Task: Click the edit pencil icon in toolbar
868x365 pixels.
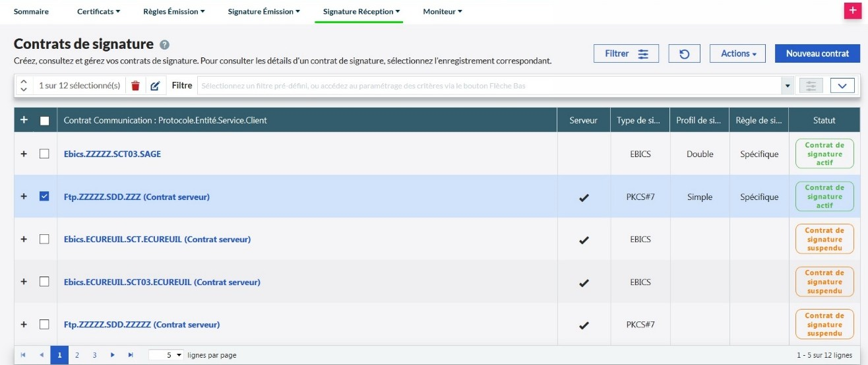Action: 155,86
